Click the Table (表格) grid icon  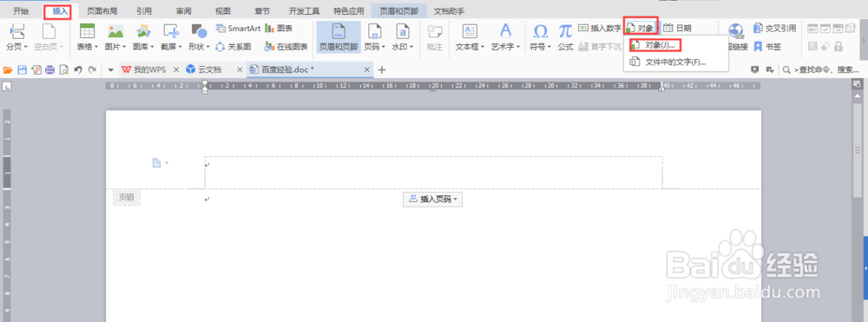(x=87, y=31)
